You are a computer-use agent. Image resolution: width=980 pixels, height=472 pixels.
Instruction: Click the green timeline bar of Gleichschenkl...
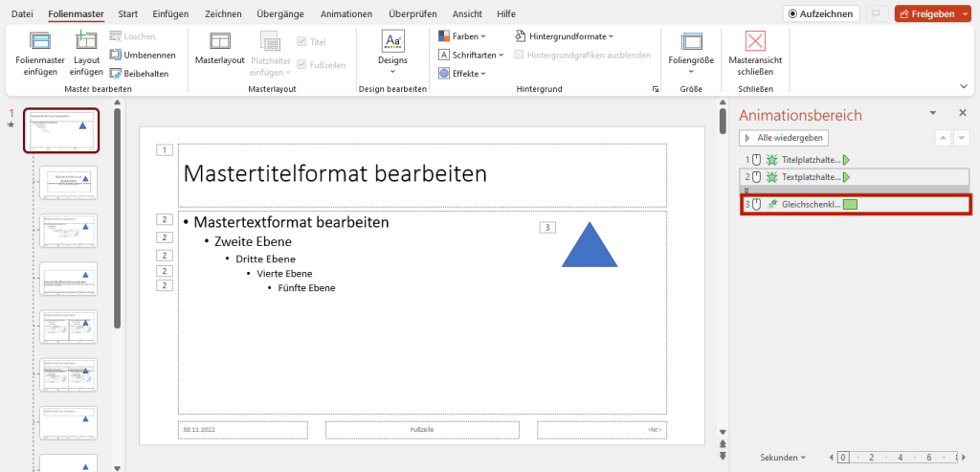click(850, 205)
